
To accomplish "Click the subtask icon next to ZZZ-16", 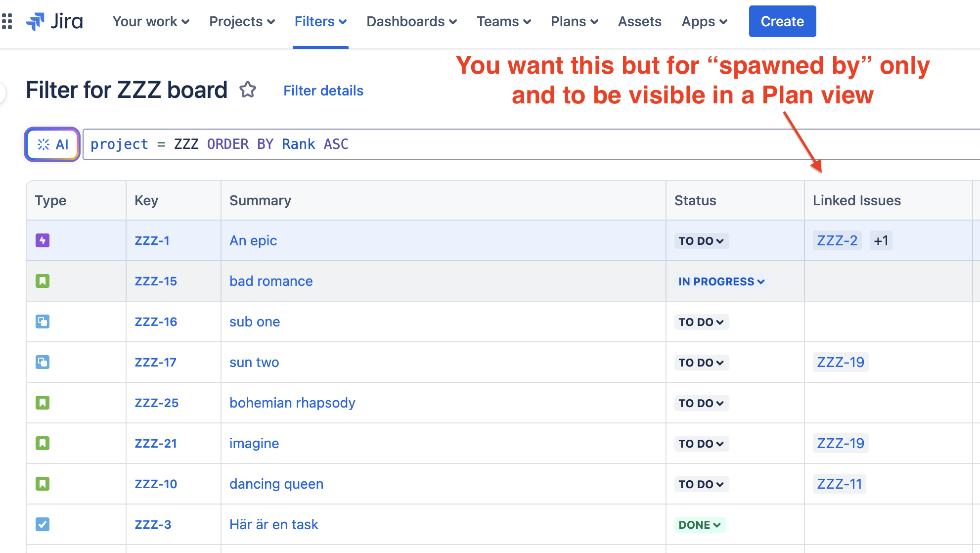I will click(x=43, y=322).
